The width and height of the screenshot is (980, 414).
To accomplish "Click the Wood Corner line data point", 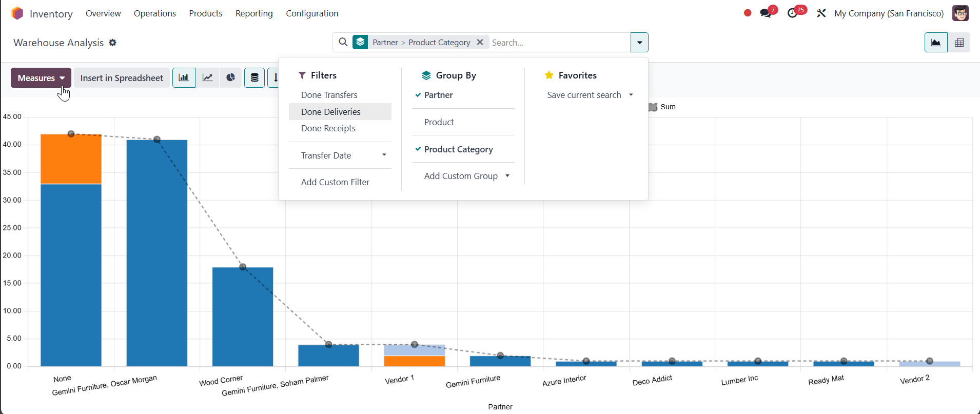I will [243, 267].
